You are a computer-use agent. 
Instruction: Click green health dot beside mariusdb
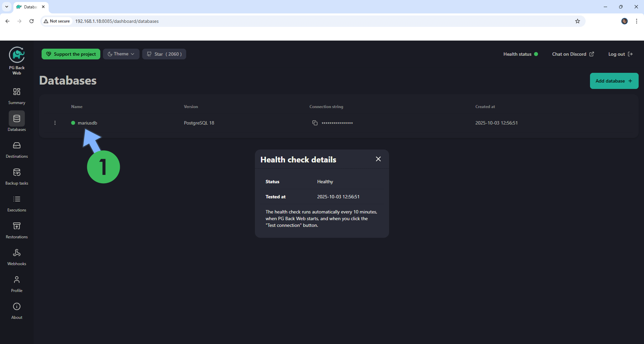click(x=73, y=123)
